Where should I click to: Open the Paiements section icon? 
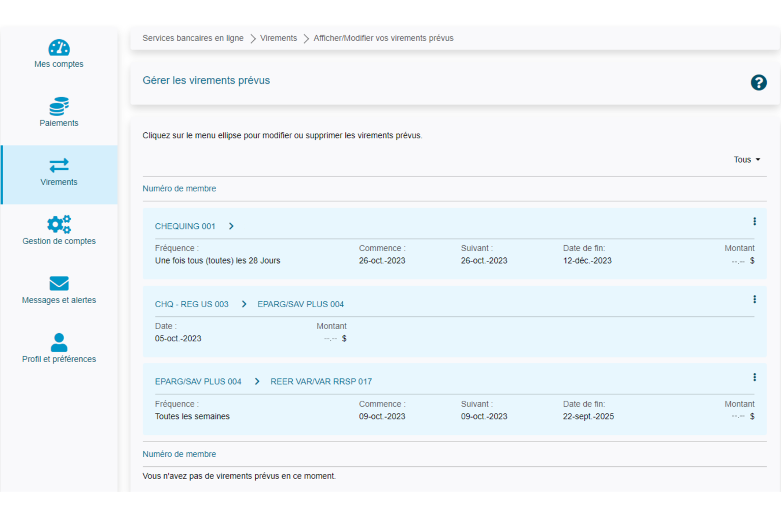(59, 106)
